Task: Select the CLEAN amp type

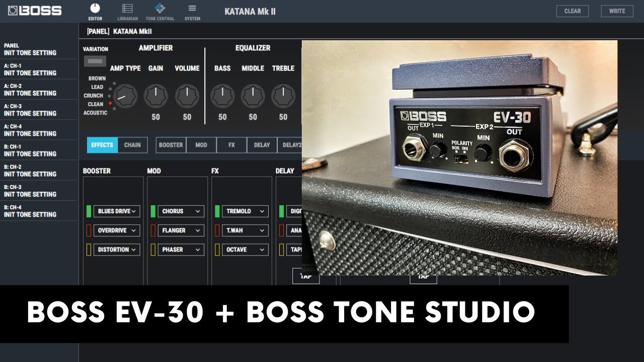Action: coord(96,104)
